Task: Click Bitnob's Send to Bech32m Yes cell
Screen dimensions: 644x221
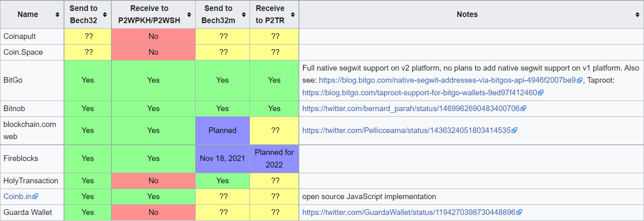Action: coord(223,109)
